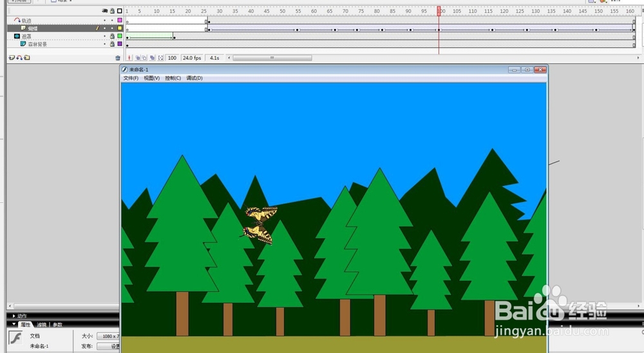Toggle visibility dot of 遮罩 layer

point(105,36)
